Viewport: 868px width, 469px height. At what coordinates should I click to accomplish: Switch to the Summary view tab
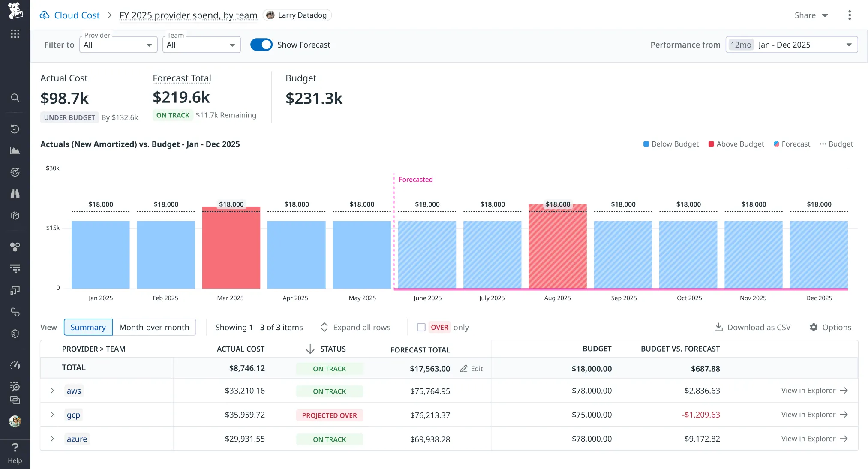pyautogui.click(x=88, y=327)
